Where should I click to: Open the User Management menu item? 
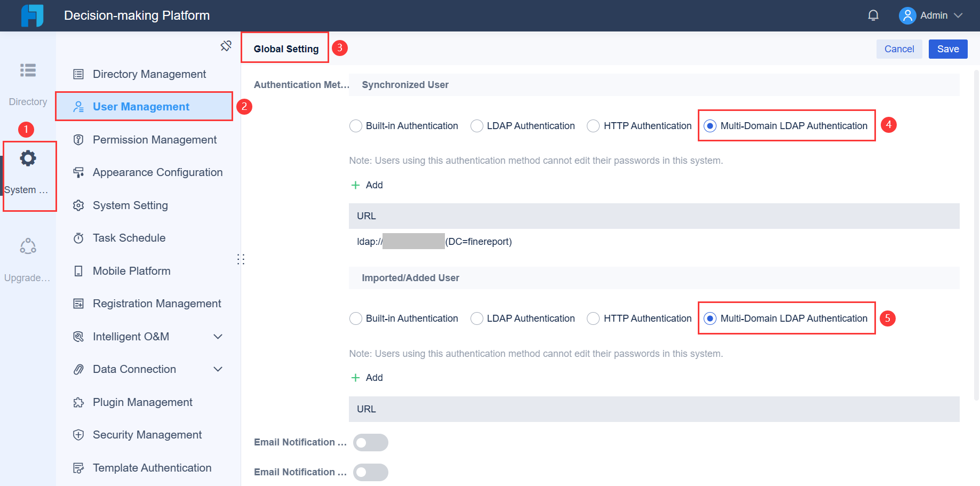tap(141, 106)
